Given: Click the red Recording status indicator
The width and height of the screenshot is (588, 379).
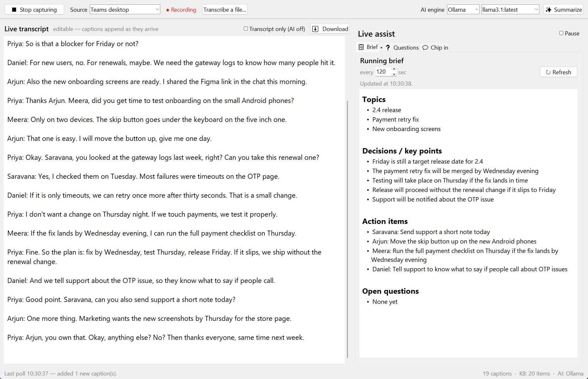Looking at the screenshot, I should (x=181, y=10).
